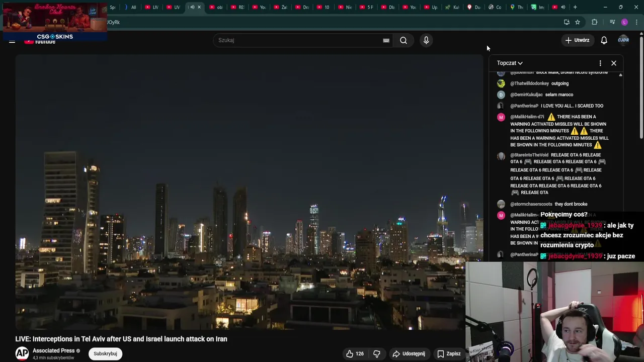The width and height of the screenshot is (644, 362).
Task: Switch to the 'obl' YouTube tab
Action: tap(216, 7)
